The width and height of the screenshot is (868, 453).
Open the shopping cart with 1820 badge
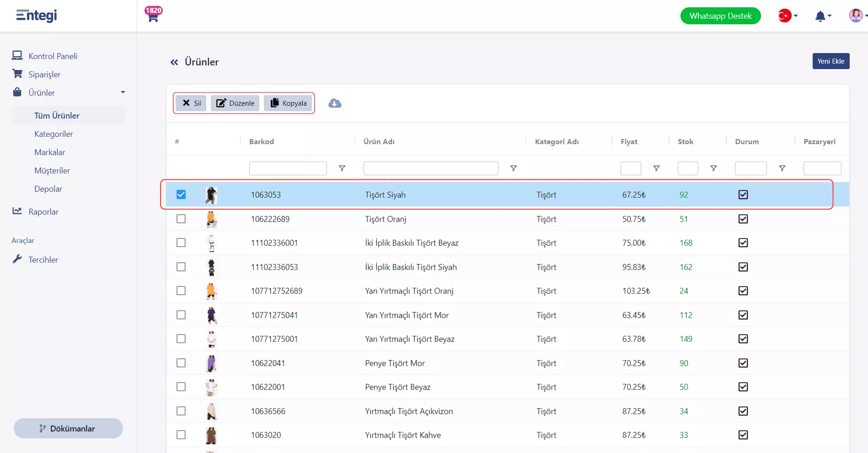tap(153, 14)
